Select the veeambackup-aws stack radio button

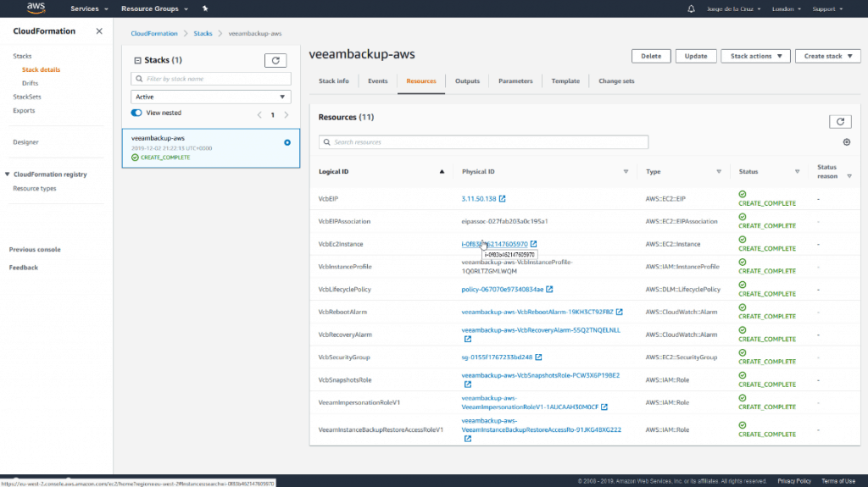pyautogui.click(x=287, y=143)
